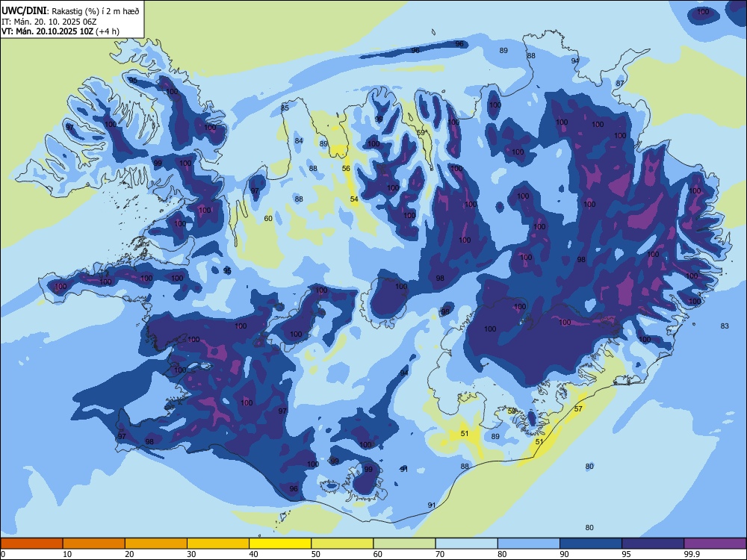Screen dimensions: 747x560
Task: Click the value '87' in the northeast
Action: (620, 84)
